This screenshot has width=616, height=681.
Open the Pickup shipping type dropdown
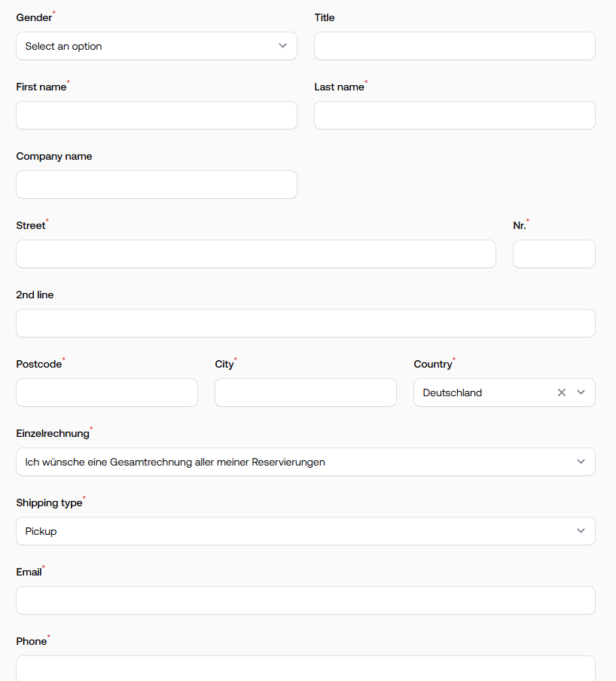(x=306, y=531)
